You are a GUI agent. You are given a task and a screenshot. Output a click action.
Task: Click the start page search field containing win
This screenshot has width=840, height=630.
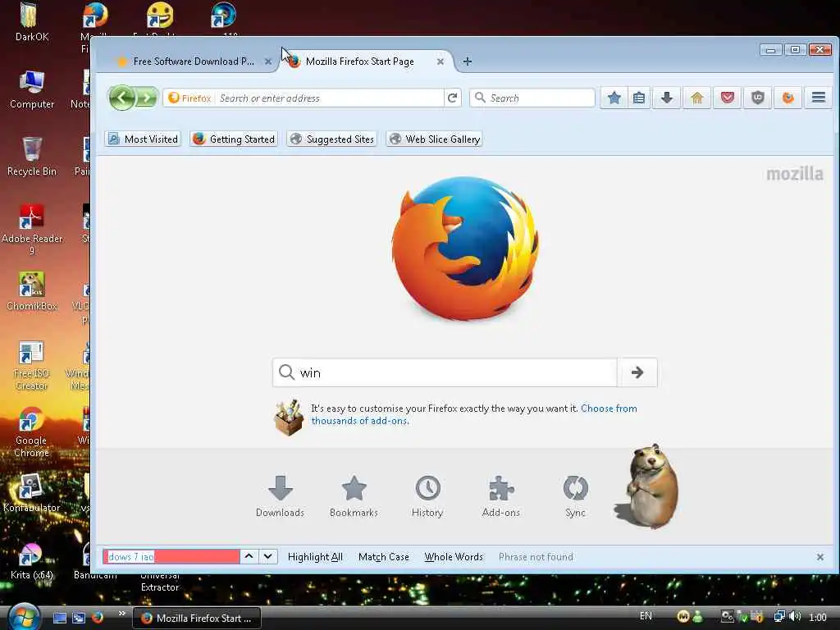pos(445,373)
